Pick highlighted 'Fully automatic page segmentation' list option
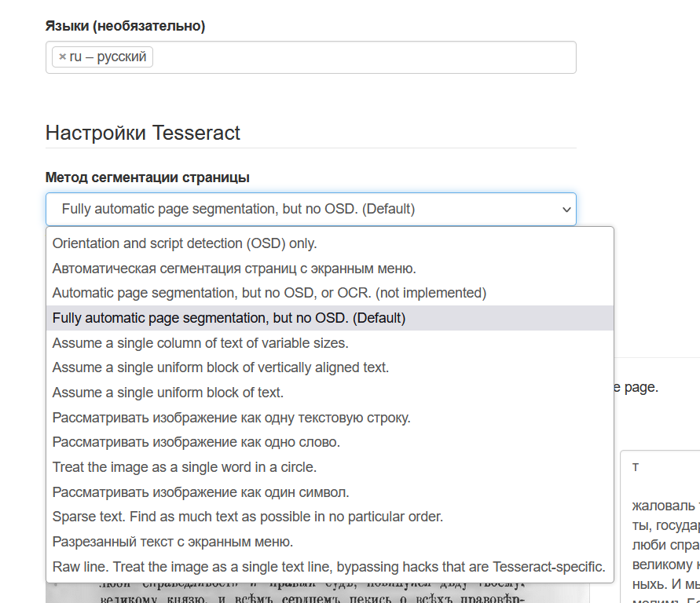Viewport: 700px width, 603px height. [x=330, y=318]
